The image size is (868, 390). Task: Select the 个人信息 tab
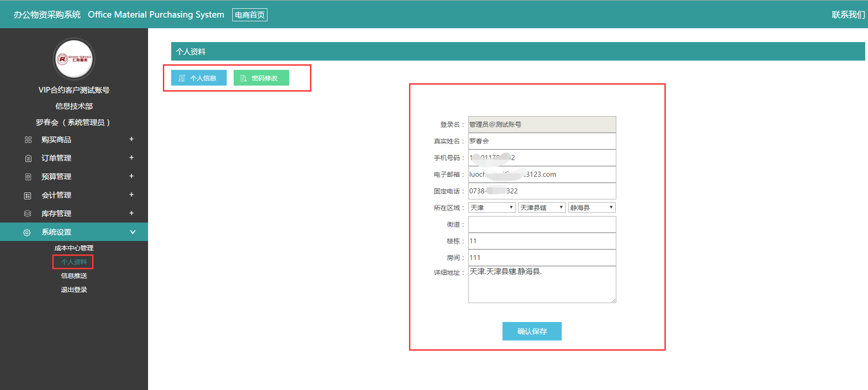[x=199, y=78]
